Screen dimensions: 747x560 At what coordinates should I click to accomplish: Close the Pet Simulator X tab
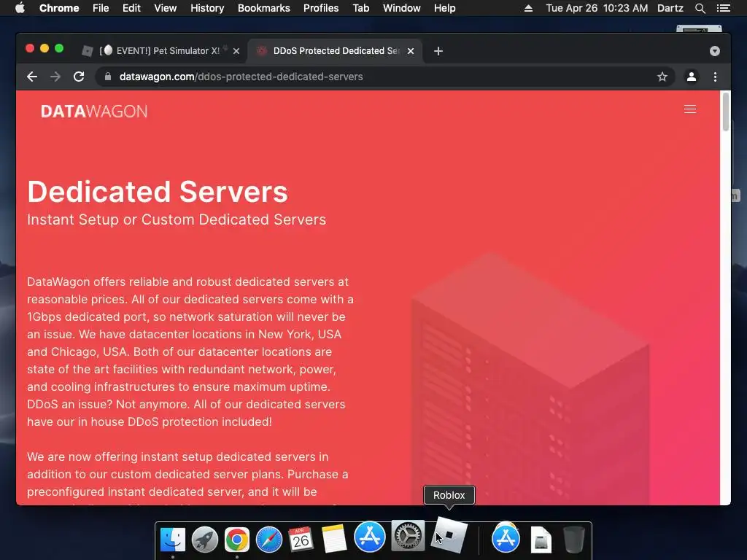[x=236, y=51]
